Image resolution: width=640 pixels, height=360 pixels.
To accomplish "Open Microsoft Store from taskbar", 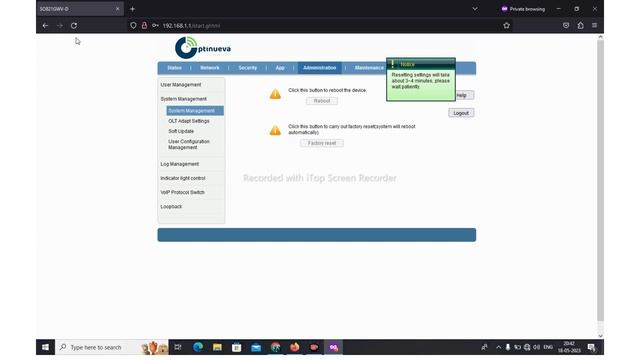I will coord(236,347).
